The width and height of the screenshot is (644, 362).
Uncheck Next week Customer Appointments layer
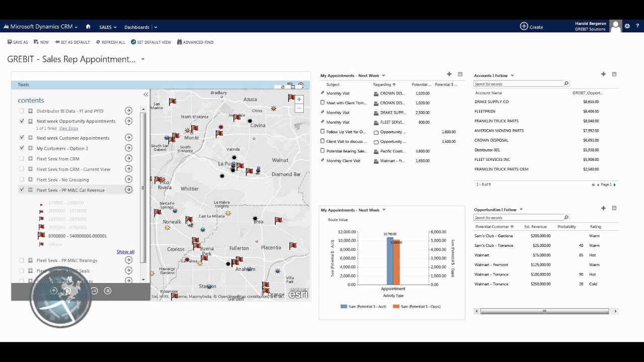[22, 137]
